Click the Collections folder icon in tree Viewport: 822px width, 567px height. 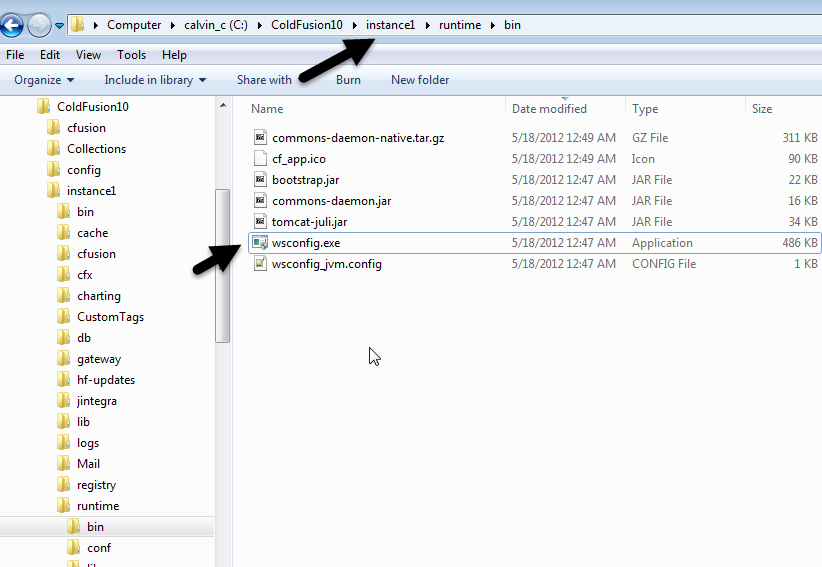coord(53,148)
